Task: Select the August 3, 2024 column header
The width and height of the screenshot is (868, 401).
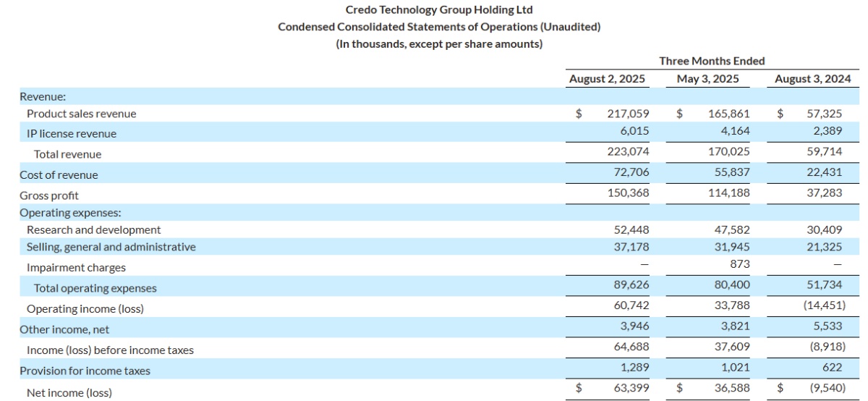Action: click(x=812, y=78)
